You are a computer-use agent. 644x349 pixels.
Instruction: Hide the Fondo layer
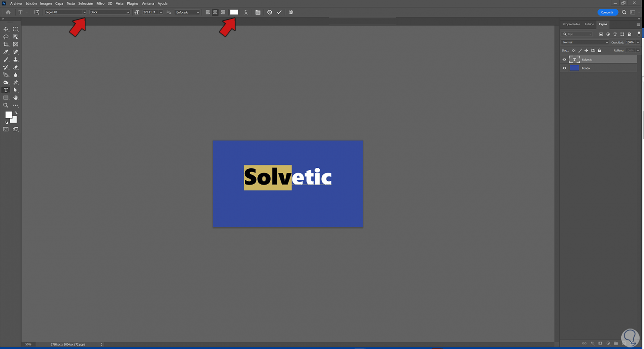564,68
